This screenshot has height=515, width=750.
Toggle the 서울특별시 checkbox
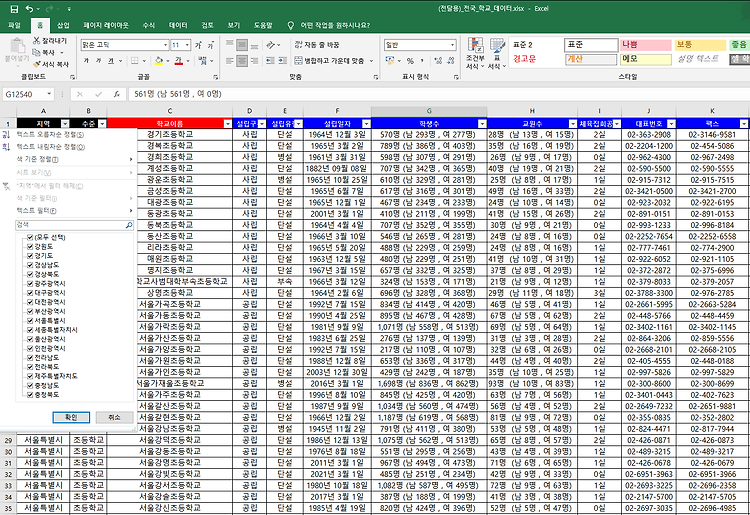click(30, 320)
